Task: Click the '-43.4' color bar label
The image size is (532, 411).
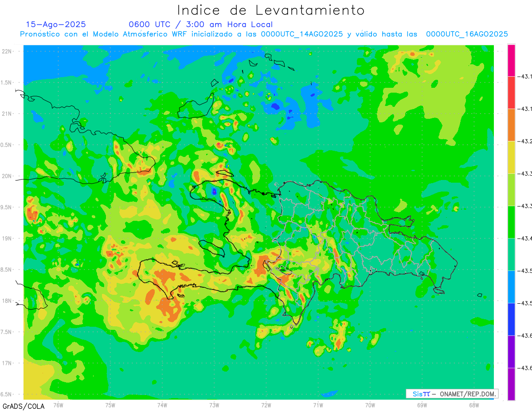Action: pyautogui.click(x=526, y=239)
